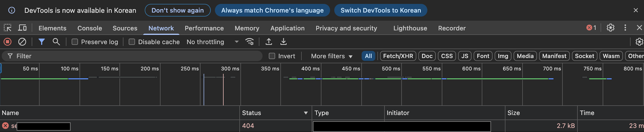Switch to Memory tab

247,28
